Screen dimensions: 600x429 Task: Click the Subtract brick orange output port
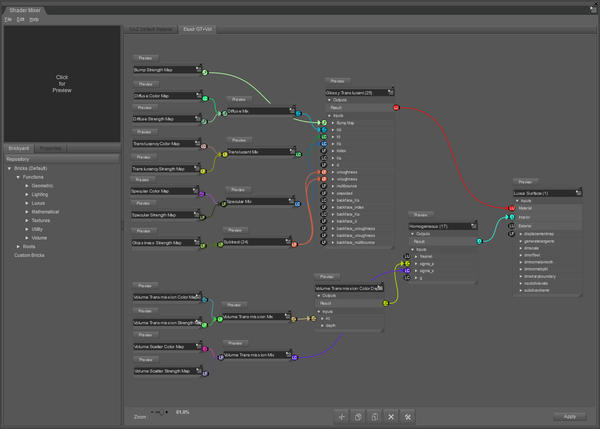(294, 245)
